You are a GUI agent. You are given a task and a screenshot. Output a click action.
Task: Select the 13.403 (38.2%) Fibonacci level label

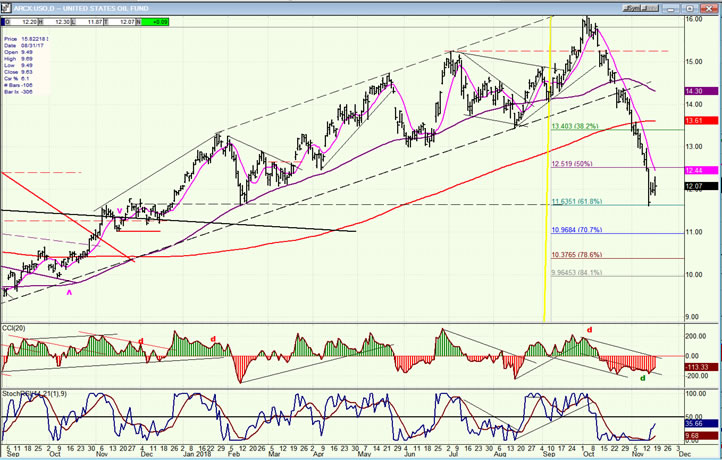point(575,126)
